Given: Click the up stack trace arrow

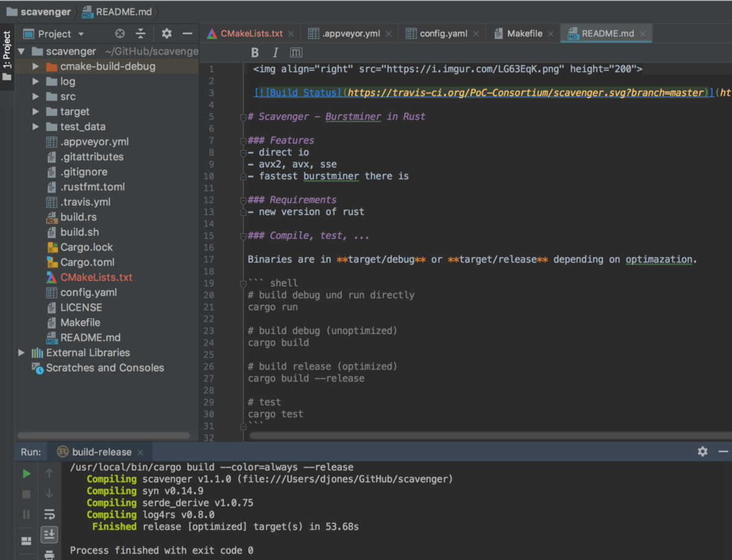Looking at the screenshot, I should point(49,473).
